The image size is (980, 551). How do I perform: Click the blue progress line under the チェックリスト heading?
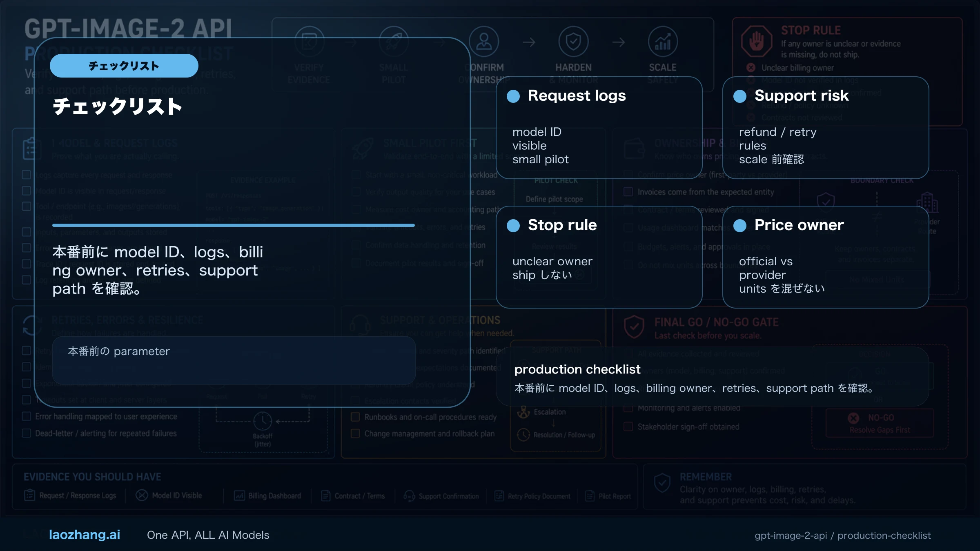click(x=234, y=225)
